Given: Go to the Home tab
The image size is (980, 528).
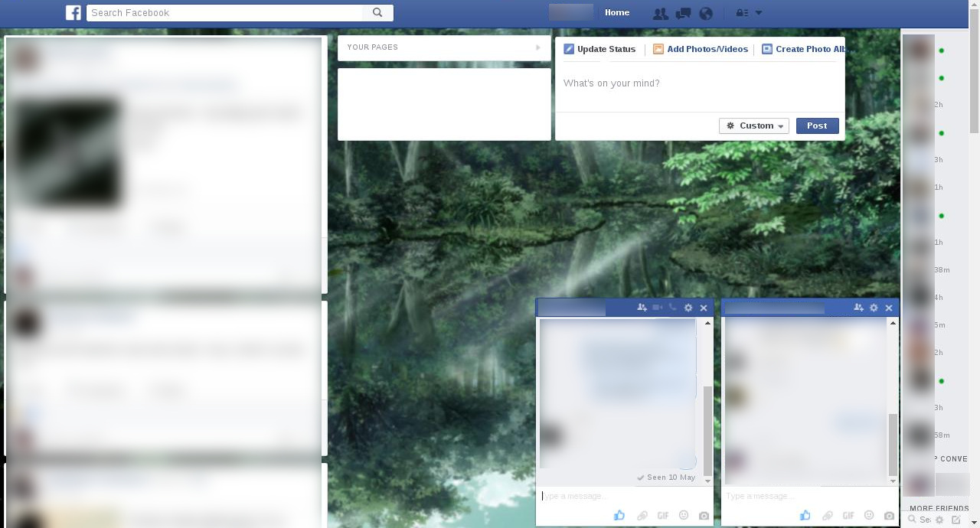Looking at the screenshot, I should point(617,12).
